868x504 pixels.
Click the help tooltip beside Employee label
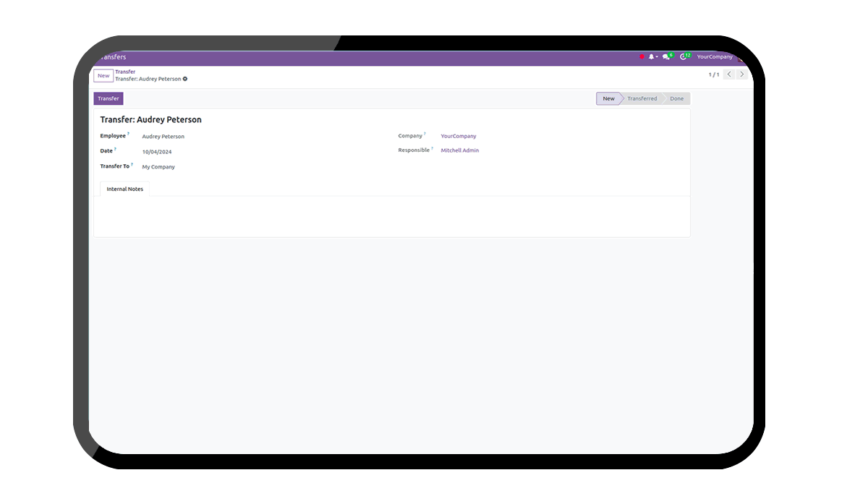pyautogui.click(x=129, y=134)
